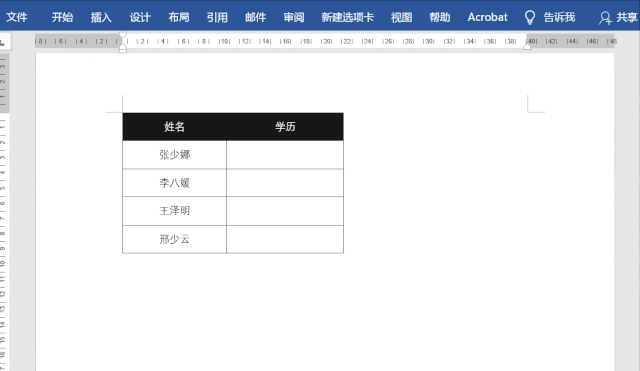Click the empty 学历 cell beside 王泽明

285,211
